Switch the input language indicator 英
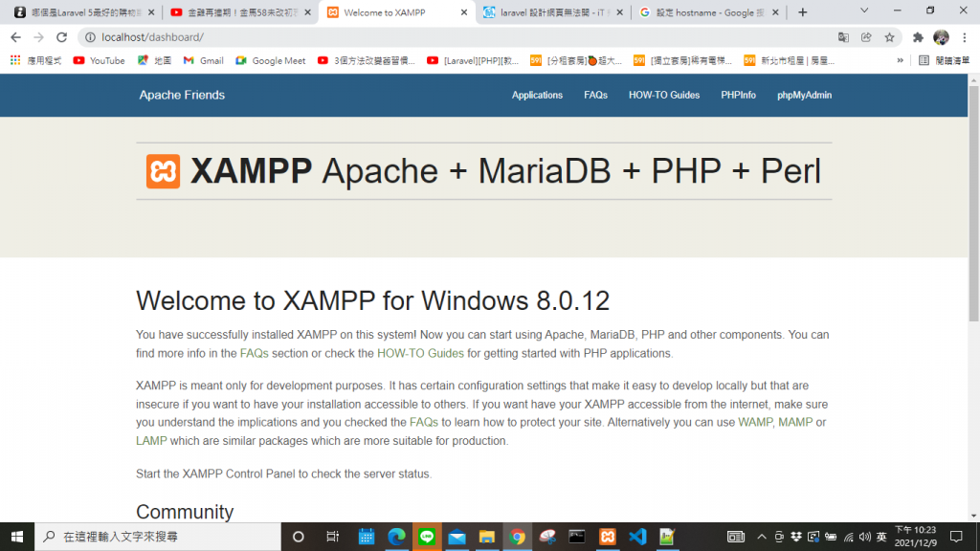The image size is (980, 551). point(881,537)
